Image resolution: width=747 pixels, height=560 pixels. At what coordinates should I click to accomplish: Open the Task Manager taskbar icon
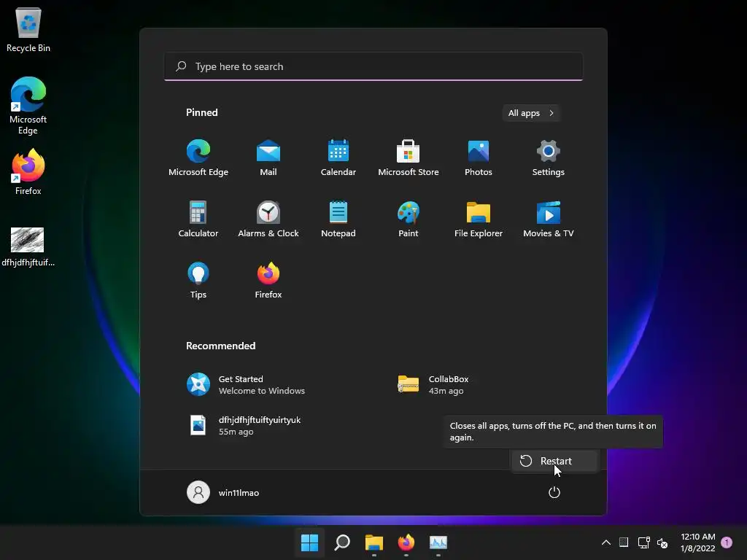[x=438, y=542]
